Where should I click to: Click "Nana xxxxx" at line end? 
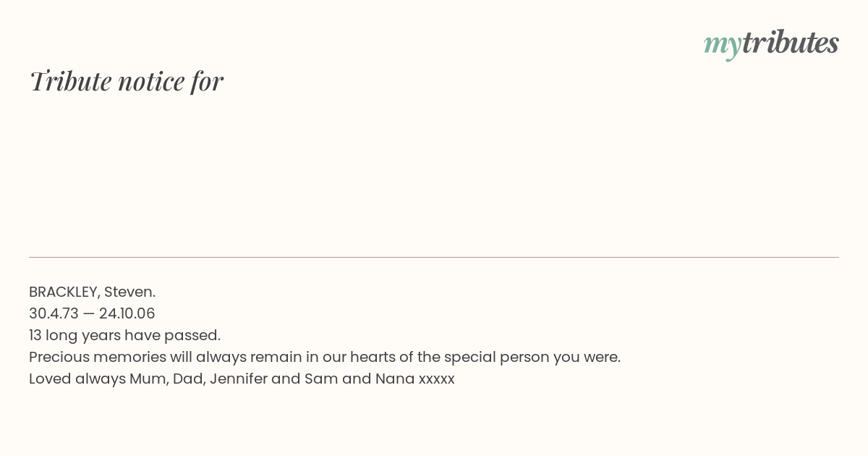tap(415, 379)
